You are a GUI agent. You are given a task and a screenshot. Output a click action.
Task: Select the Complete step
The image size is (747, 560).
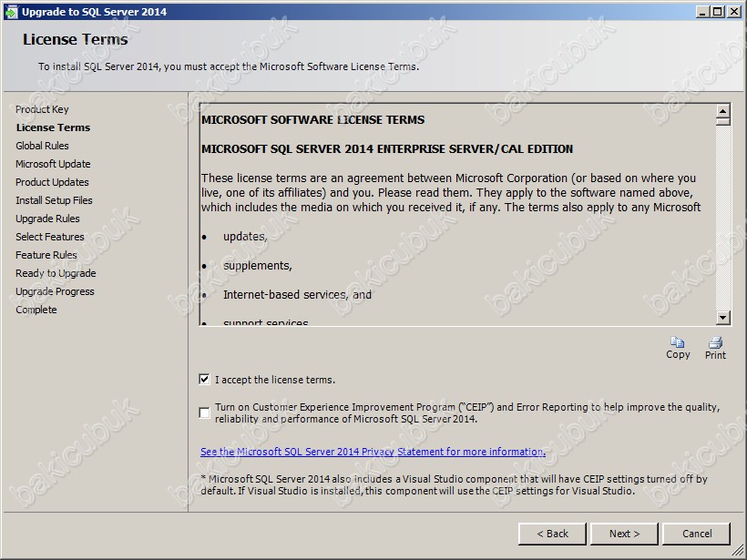36,310
